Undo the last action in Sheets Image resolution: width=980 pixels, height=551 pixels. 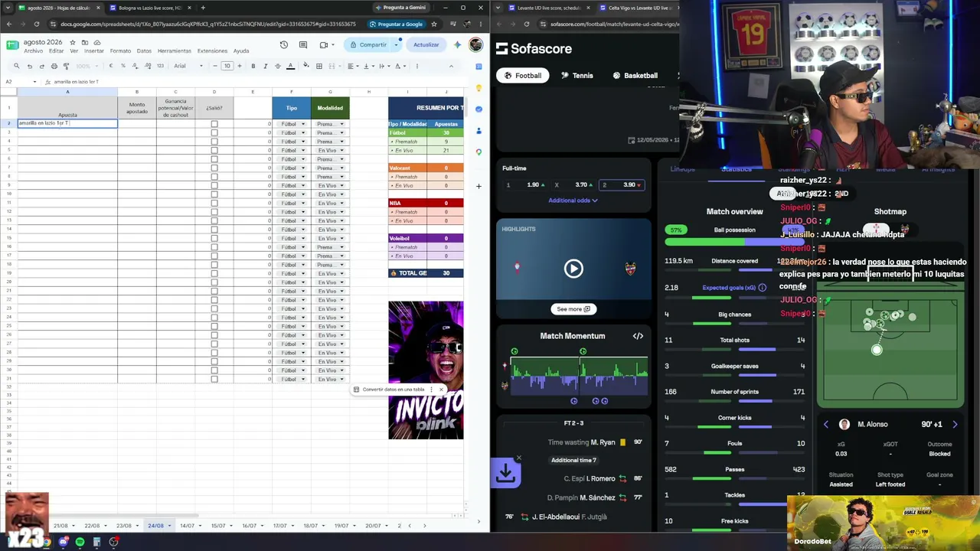click(30, 66)
